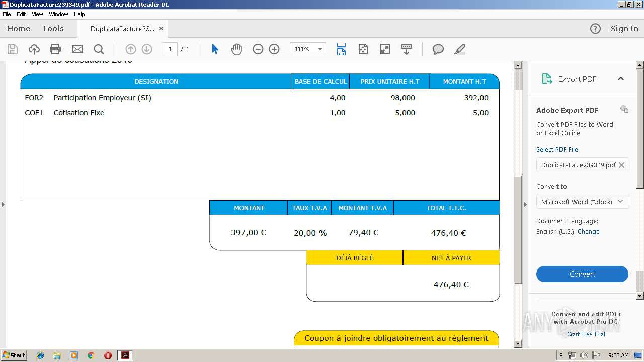
Task: Open the Find text magnifier icon
Action: click(x=99, y=49)
